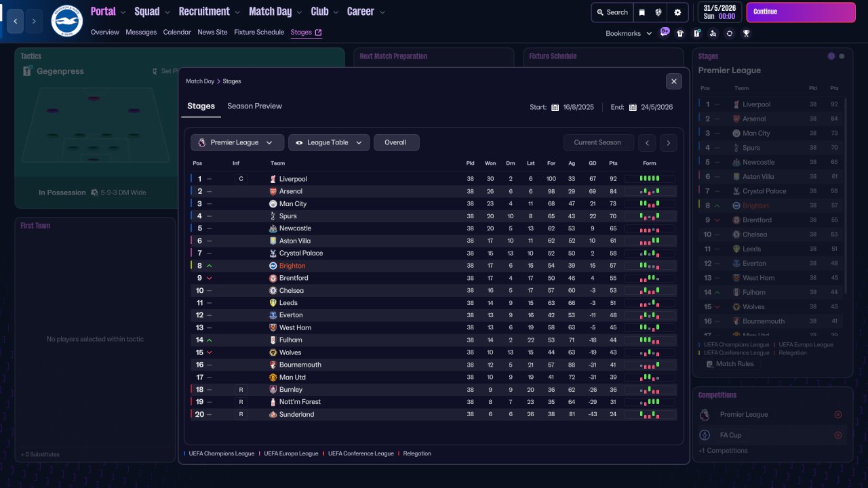Open the bookmark icon next to Search
This screenshot has height=488, width=868.
642,12
